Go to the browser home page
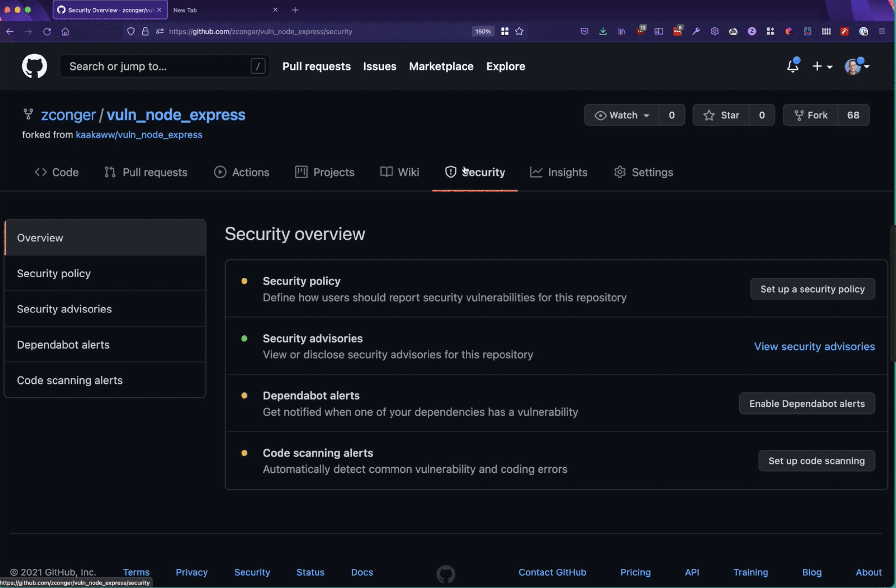896x588 pixels. coord(65,32)
